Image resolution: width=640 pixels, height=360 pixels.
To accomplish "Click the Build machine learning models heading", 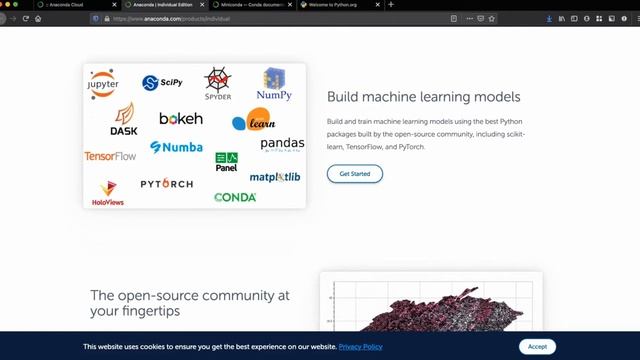I will coord(424,97).
